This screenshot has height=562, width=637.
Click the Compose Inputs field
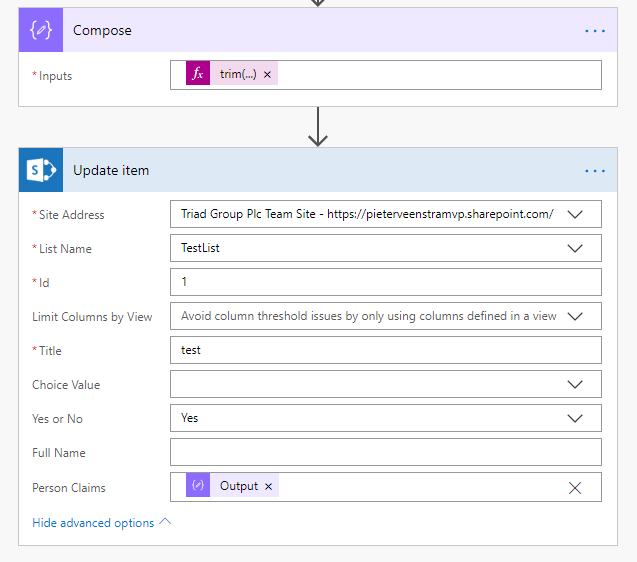[386, 75]
